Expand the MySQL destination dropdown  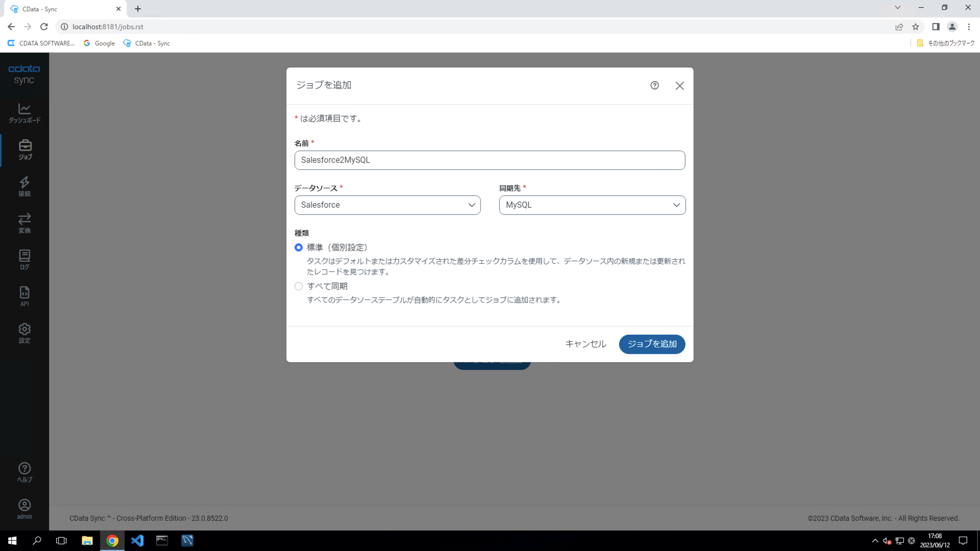(592, 205)
